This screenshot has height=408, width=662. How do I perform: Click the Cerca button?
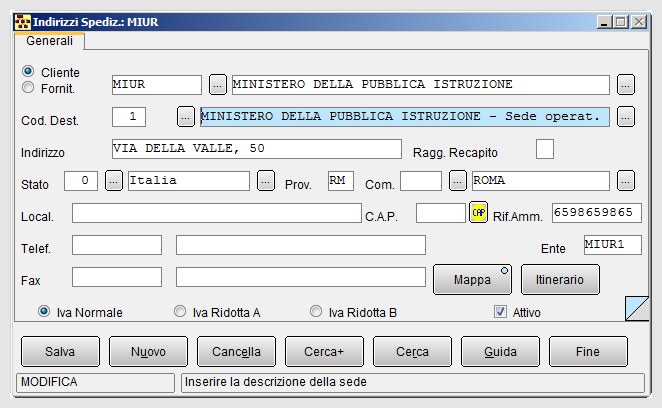pyautogui.click(x=412, y=351)
